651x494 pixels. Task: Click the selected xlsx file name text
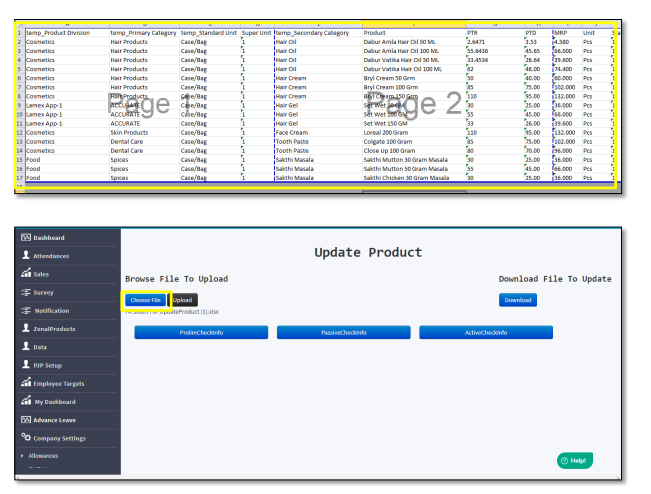coord(172,312)
